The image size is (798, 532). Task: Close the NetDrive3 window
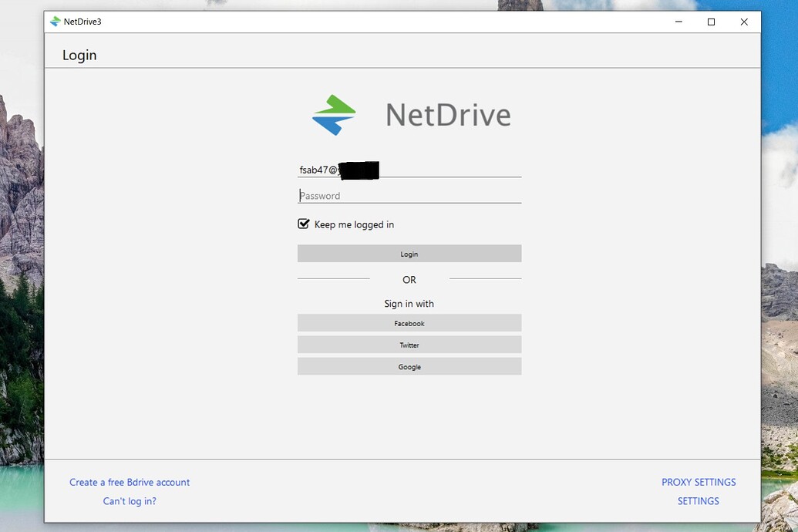pos(744,22)
